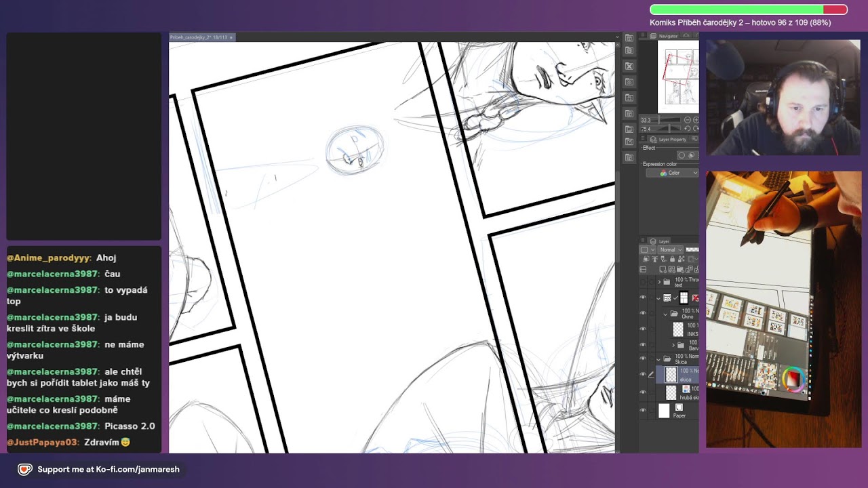Toggle visibility of Barv folder

[643, 345]
